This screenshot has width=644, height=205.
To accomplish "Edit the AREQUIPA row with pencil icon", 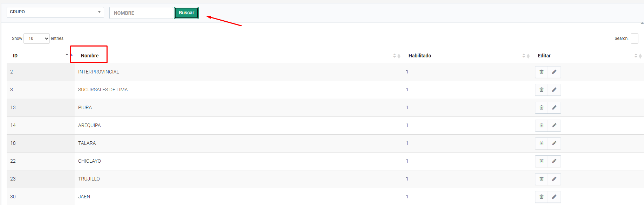I will [554, 126].
